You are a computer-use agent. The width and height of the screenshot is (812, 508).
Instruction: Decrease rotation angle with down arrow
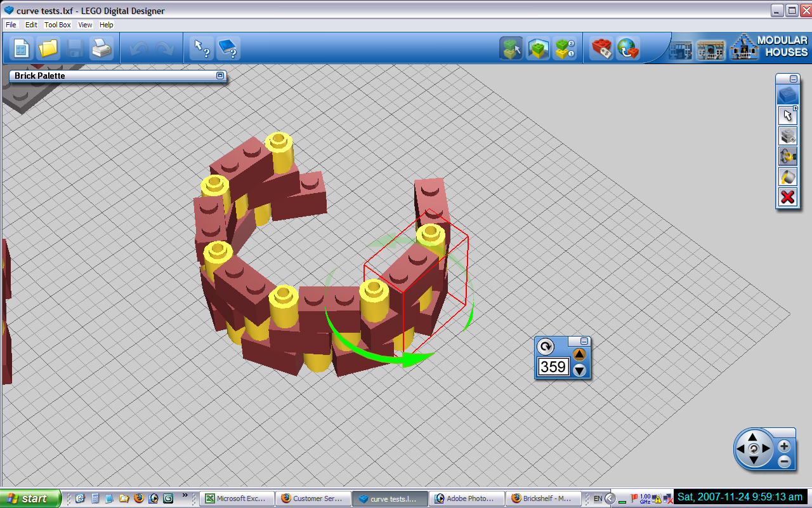pyautogui.click(x=579, y=370)
